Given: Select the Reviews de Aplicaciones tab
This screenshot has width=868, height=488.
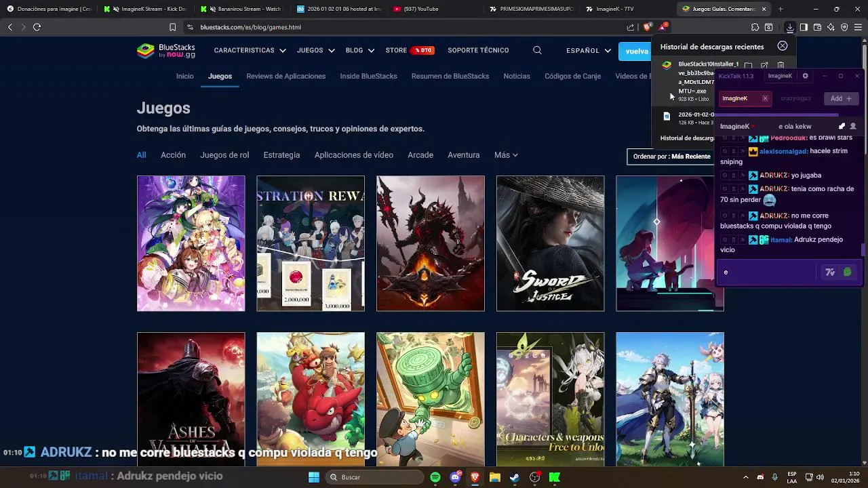Looking at the screenshot, I should pos(285,76).
